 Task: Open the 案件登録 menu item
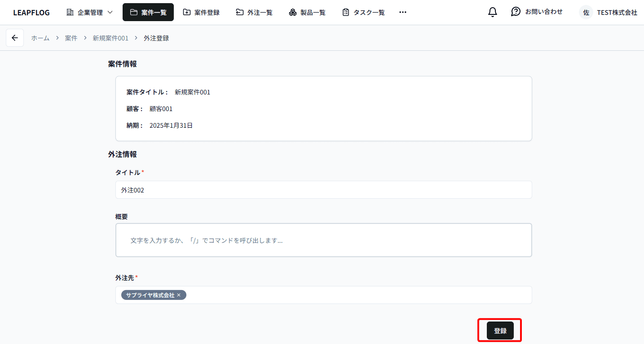(201, 13)
